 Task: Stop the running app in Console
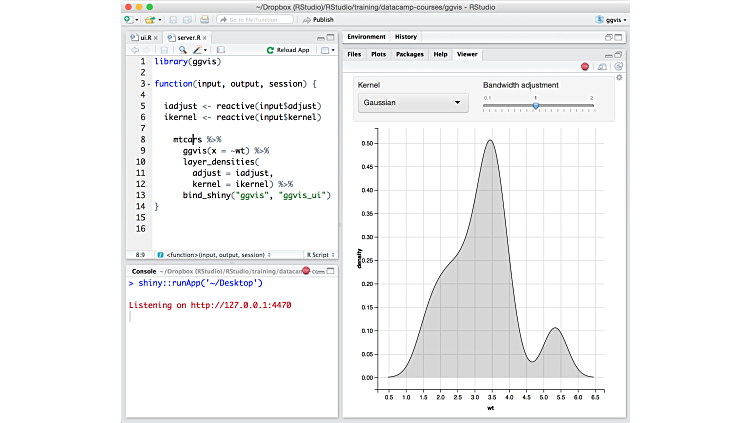point(308,271)
